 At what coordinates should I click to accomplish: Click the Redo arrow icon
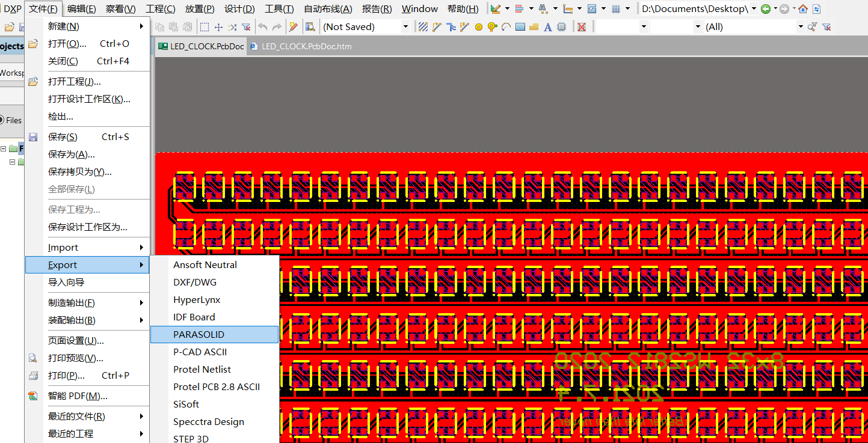[x=277, y=26]
